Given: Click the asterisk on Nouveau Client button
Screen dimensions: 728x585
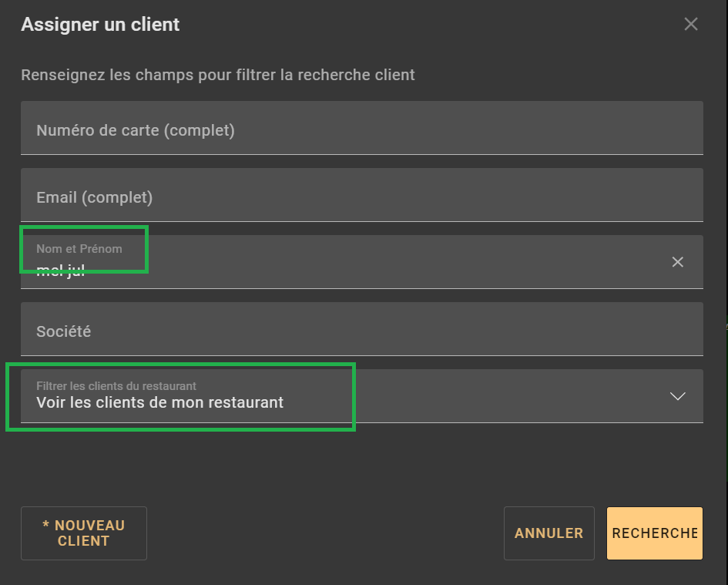Looking at the screenshot, I should tap(45, 525).
